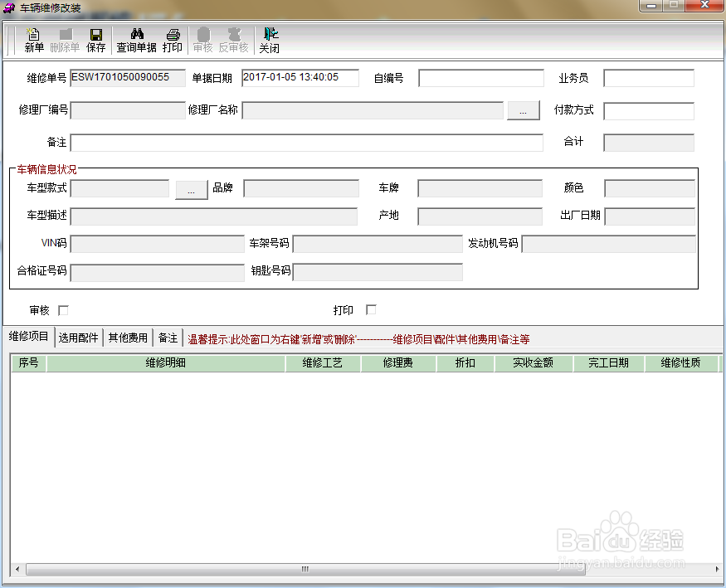Open the 备注 tab

pos(168,338)
